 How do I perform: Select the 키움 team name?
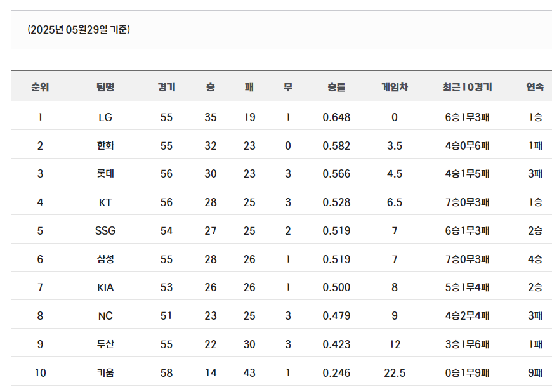[105, 372]
